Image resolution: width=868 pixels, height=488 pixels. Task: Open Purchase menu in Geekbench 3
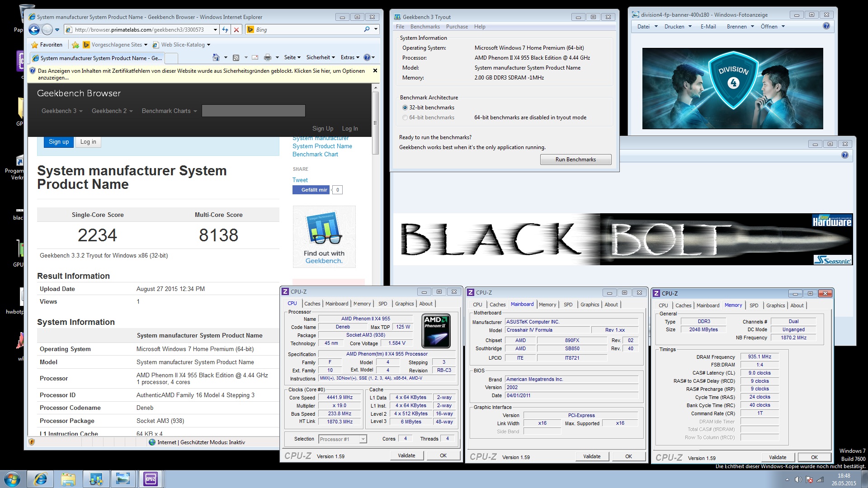coord(457,27)
